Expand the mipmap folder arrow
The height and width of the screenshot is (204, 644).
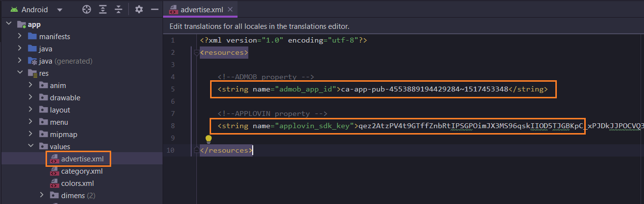tap(30, 134)
